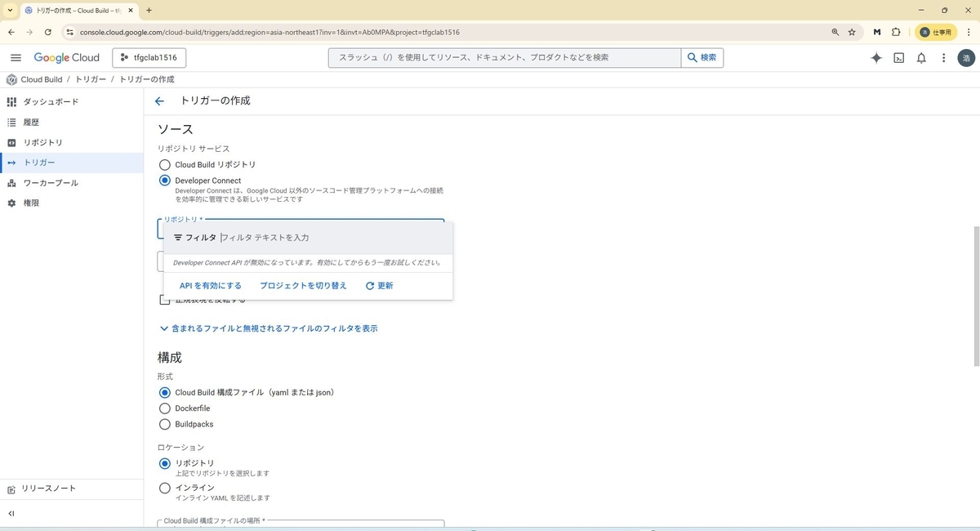Open the tab search dropdown arrow
Image resolution: width=980 pixels, height=531 pixels.
click(9, 10)
